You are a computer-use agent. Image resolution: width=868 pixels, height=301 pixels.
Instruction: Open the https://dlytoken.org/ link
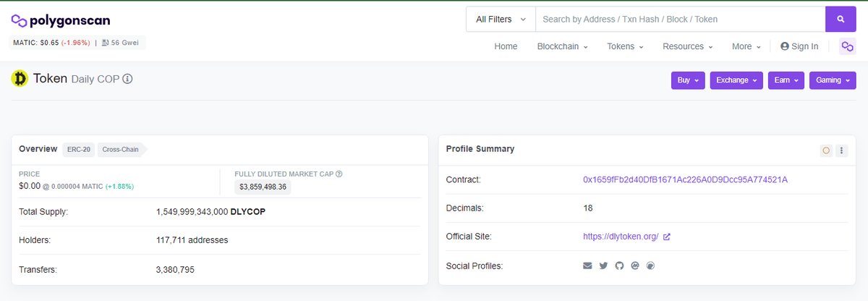[x=621, y=237]
